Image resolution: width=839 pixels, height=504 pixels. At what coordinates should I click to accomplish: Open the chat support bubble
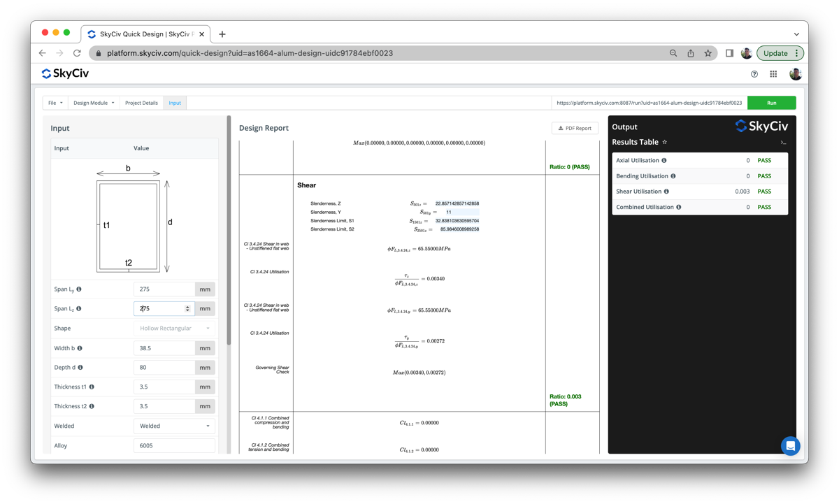(x=790, y=445)
